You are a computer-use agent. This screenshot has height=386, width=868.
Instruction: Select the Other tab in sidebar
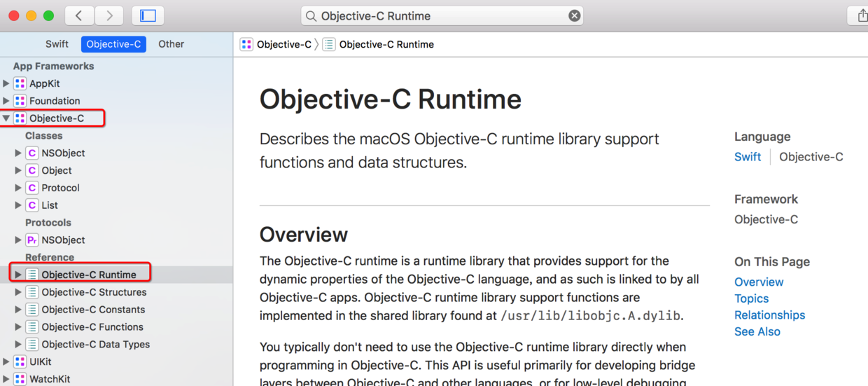tap(171, 44)
